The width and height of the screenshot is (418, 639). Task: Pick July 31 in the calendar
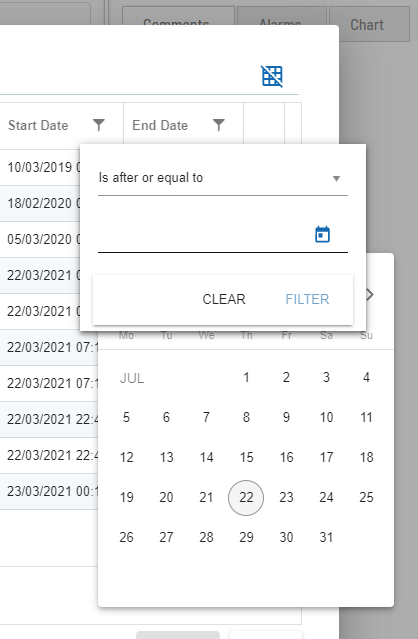click(x=326, y=537)
